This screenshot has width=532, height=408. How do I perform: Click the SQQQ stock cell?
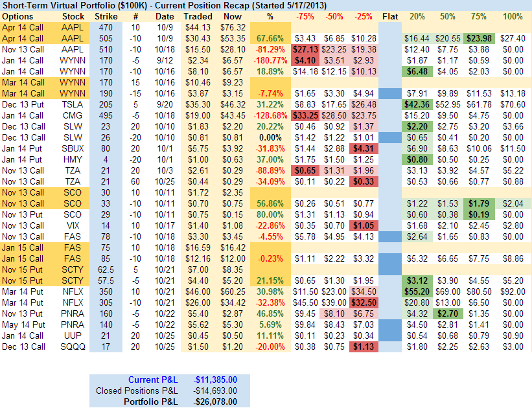pos(73,346)
